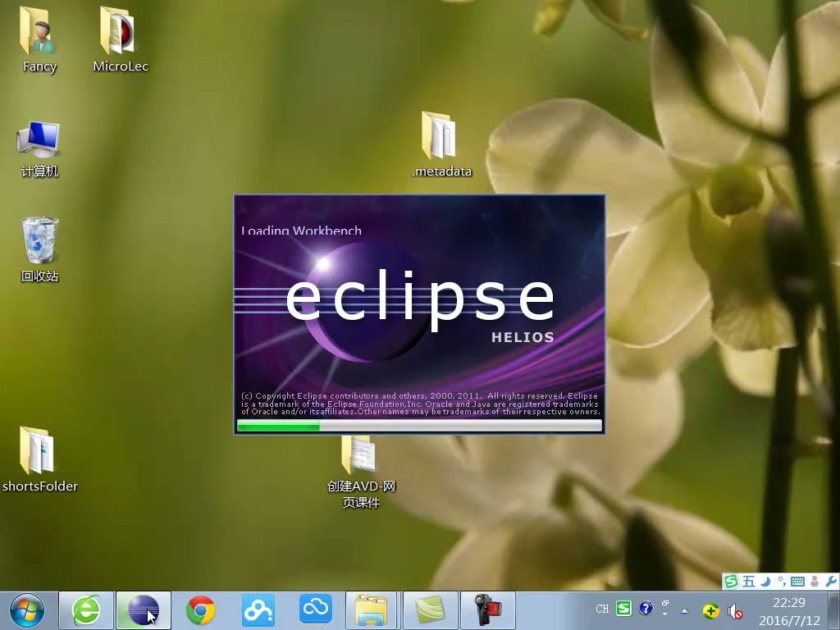Open the 创建AVD-网页课件 folder
Image resolution: width=840 pixels, height=630 pixels.
(x=361, y=472)
